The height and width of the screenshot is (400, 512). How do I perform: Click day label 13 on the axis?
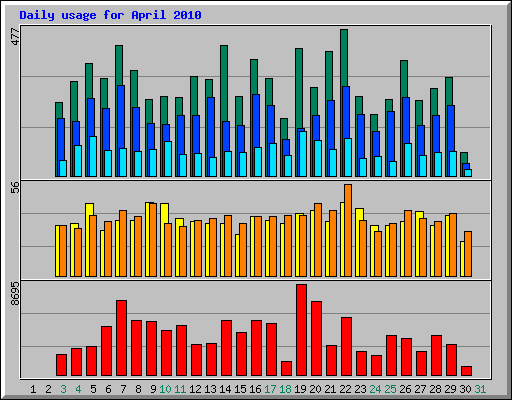click(x=210, y=389)
